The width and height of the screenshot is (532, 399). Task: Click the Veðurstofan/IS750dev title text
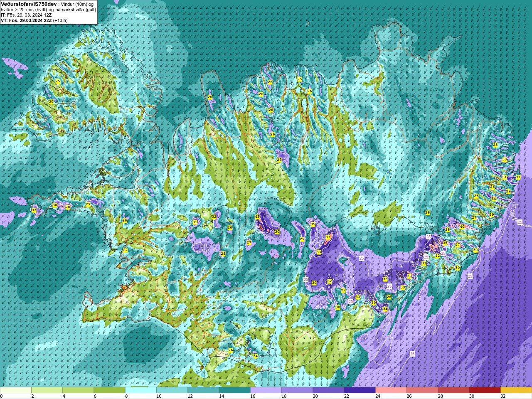click(x=29, y=4)
